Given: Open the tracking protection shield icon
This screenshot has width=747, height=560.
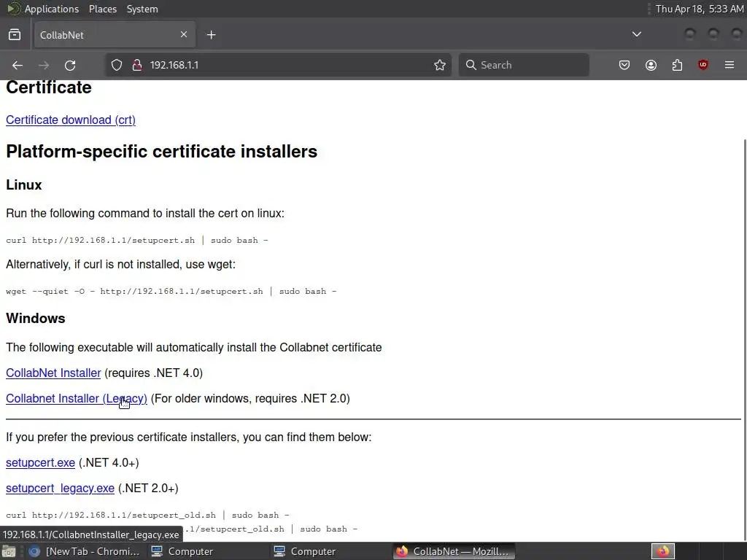Looking at the screenshot, I should pos(117,65).
